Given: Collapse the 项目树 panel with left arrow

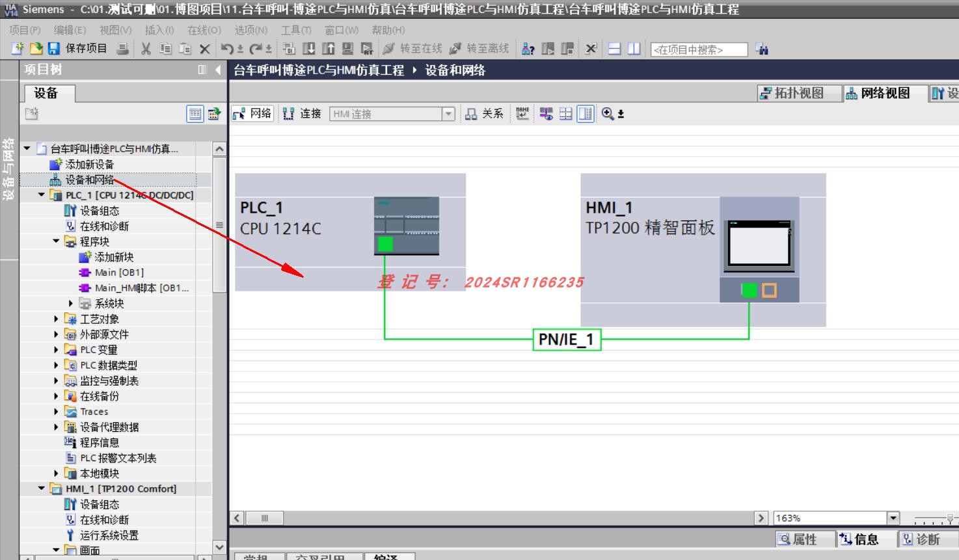Looking at the screenshot, I should coord(218,70).
